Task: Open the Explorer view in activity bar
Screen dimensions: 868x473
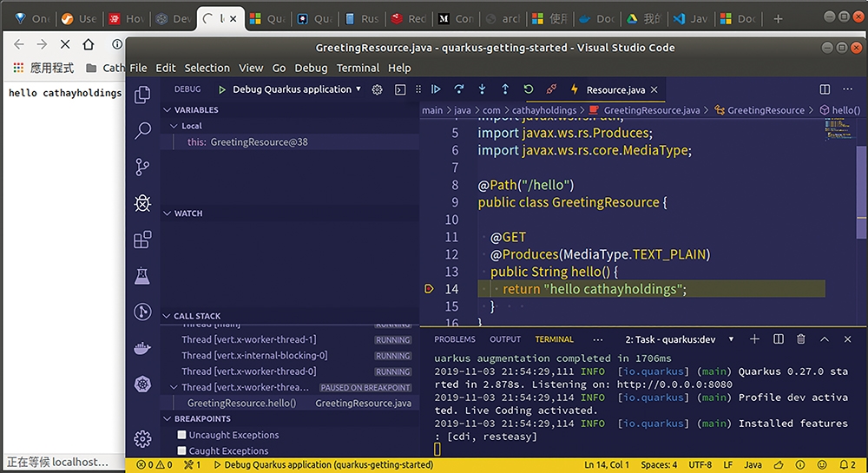Action: click(x=142, y=95)
